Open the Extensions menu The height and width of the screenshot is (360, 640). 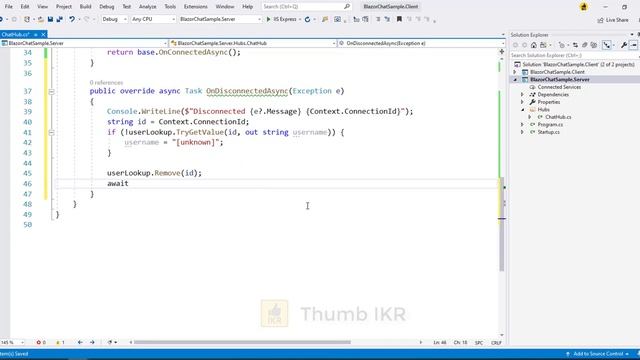(x=196, y=7)
